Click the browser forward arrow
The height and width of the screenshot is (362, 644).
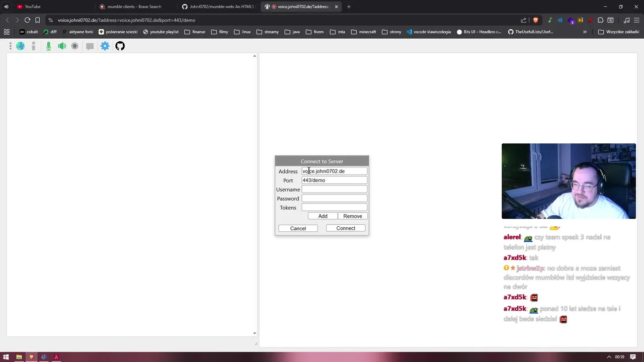(17, 20)
